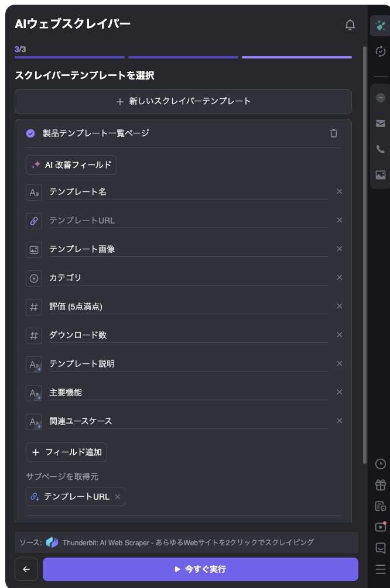Image resolution: width=390 pixels, height=588 pixels.
Task: Click the テンプレートURL field name input
Action: click(x=187, y=221)
